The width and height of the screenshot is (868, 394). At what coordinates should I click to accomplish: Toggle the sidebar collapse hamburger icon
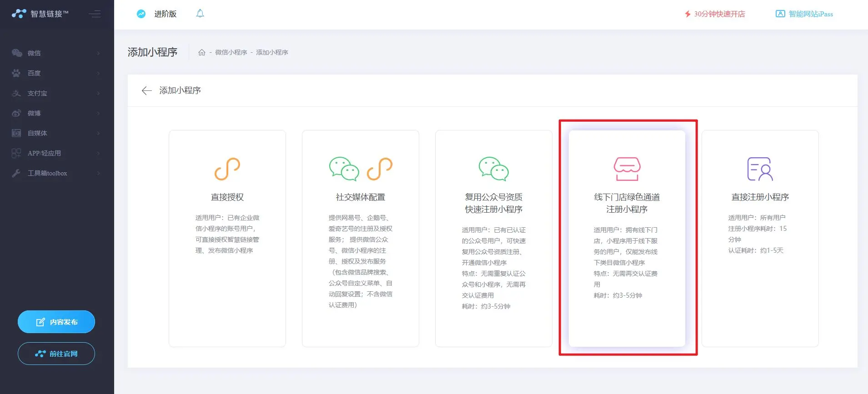(95, 14)
